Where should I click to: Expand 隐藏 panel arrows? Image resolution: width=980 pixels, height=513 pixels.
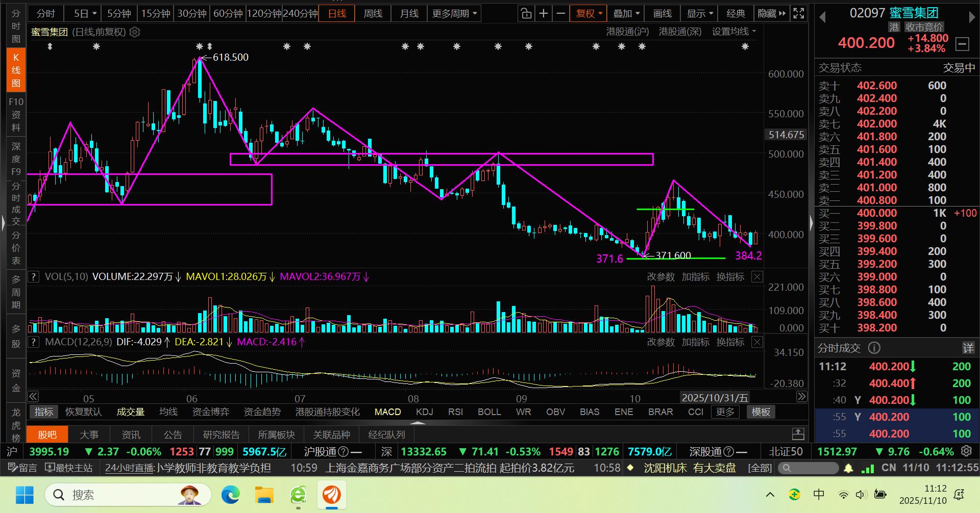(x=772, y=14)
